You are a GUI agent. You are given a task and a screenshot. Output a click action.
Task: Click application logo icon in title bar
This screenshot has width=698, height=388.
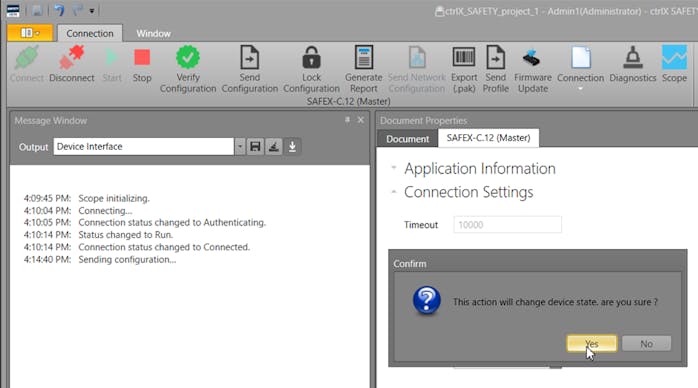13,10
